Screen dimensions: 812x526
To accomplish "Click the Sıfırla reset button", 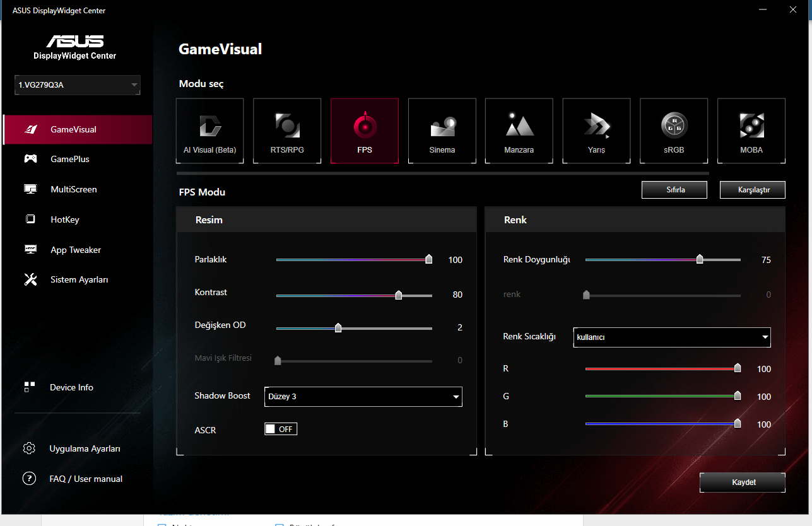I will click(x=674, y=190).
